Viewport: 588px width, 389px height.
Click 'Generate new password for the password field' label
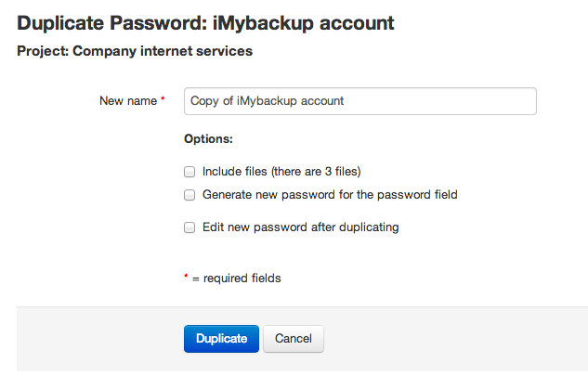[x=330, y=195]
